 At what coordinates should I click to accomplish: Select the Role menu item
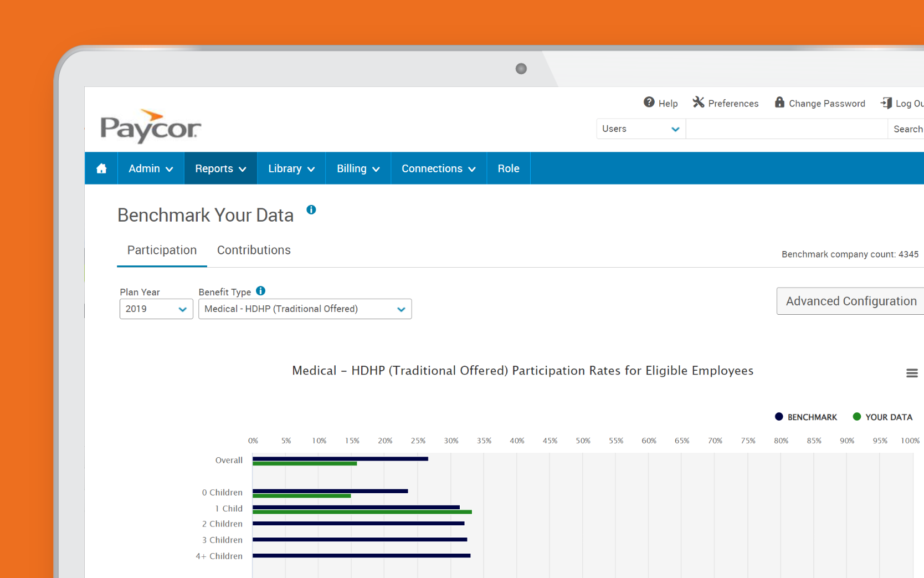point(509,168)
